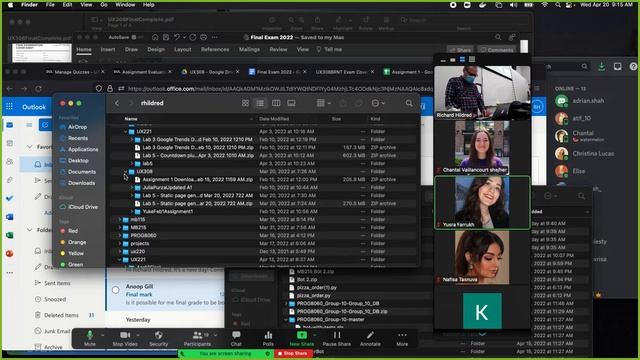Reload the browser page
Image resolution: width=640 pixels, height=360 pixels.
38,89
